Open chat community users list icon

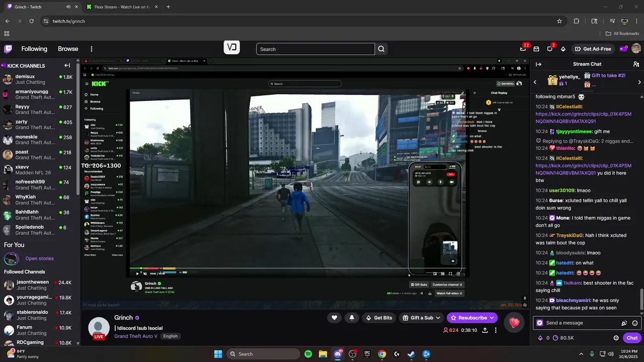pos(636,64)
